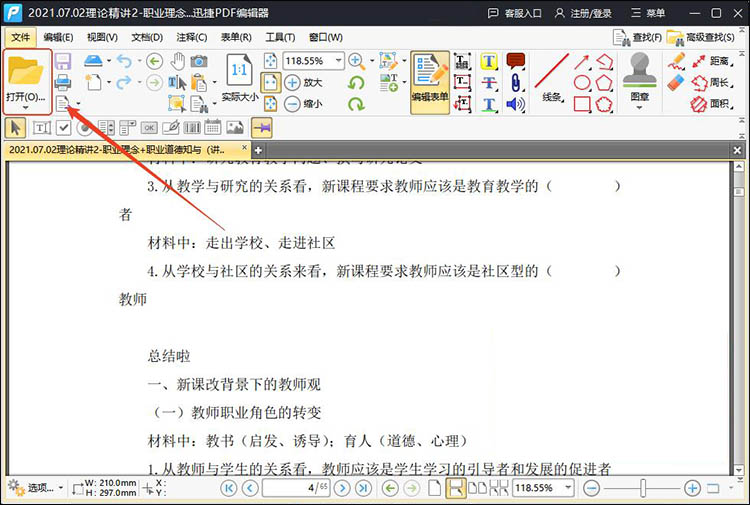
Task: Select the red arrow drawing tool
Action: click(x=582, y=62)
